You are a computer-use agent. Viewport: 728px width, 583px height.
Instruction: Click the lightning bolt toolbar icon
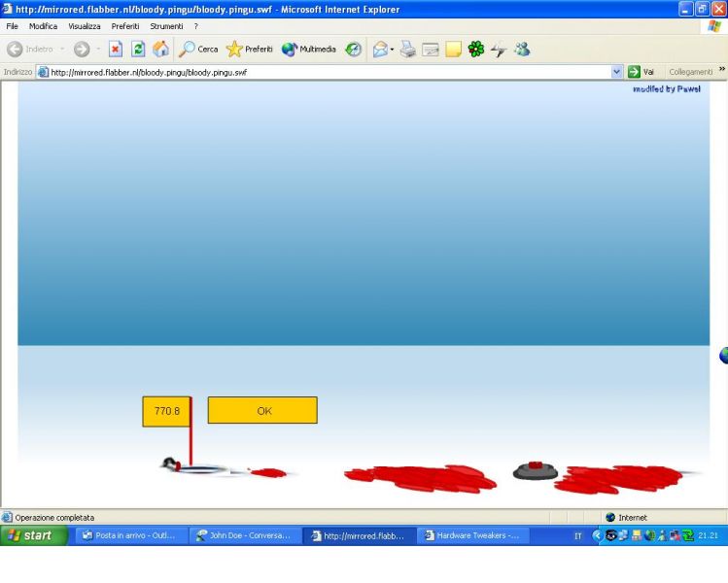(499, 50)
